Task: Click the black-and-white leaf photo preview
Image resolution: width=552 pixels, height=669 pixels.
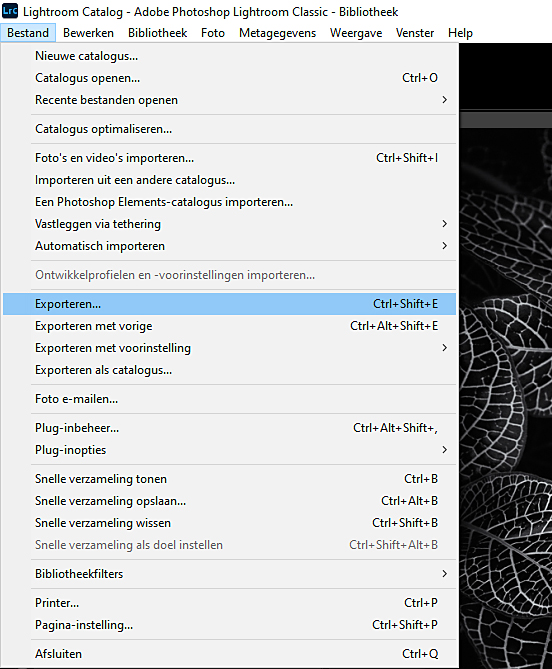Action: coord(506,398)
